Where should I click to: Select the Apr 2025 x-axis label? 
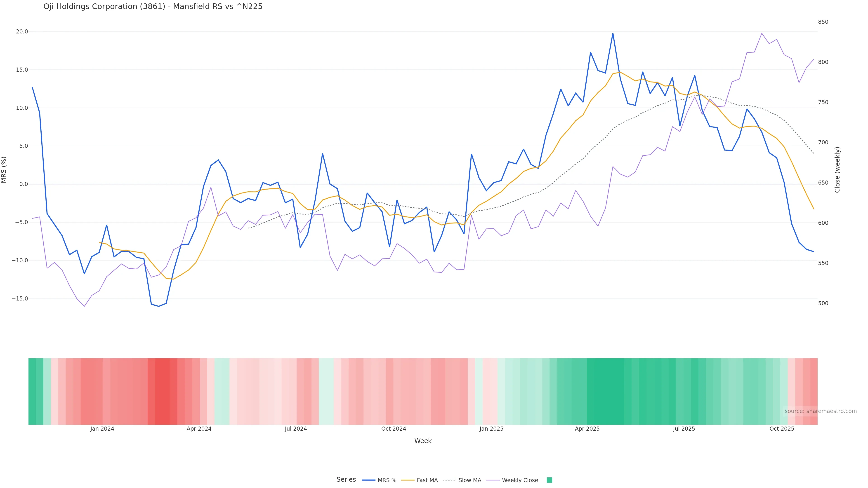coord(587,429)
